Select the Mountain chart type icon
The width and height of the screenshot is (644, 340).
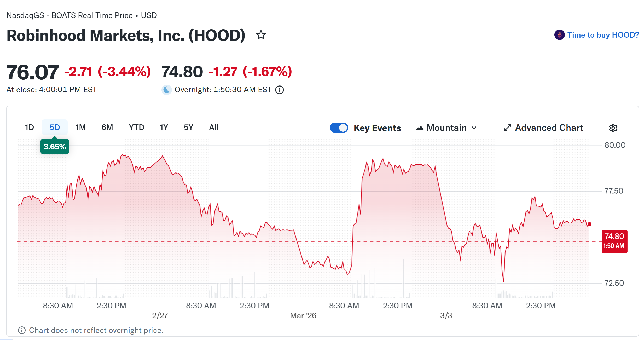coord(420,128)
